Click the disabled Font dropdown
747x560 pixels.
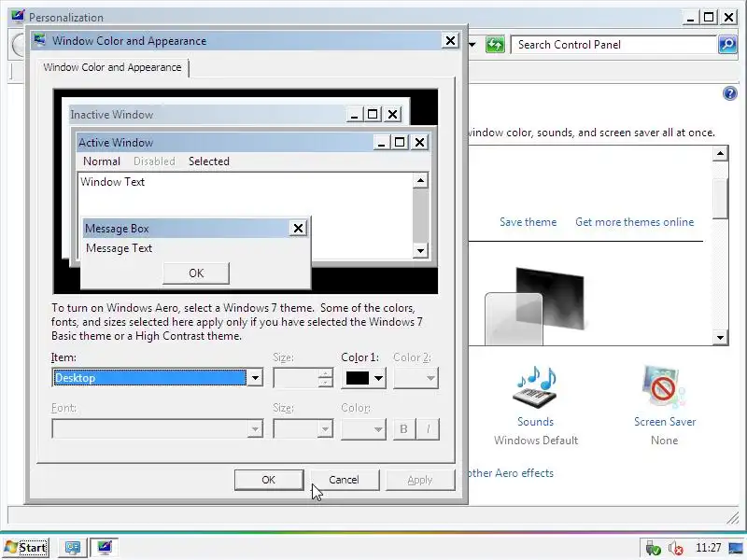[157, 428]
